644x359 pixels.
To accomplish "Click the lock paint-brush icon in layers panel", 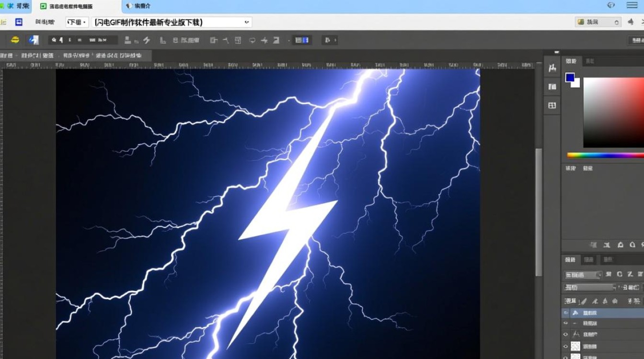I will pos(583,301).
